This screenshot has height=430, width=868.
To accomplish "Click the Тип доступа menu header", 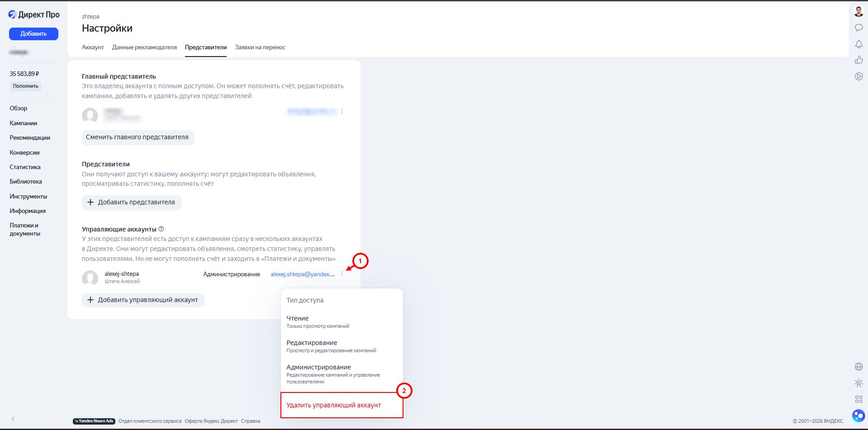I will [x=305, y=300].
